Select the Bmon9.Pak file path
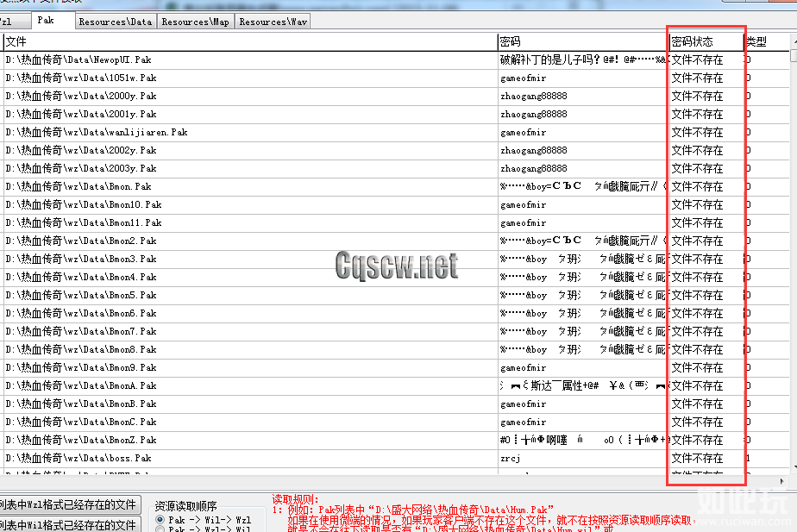The height and width of the screenshot is (532, 797). 81,368
